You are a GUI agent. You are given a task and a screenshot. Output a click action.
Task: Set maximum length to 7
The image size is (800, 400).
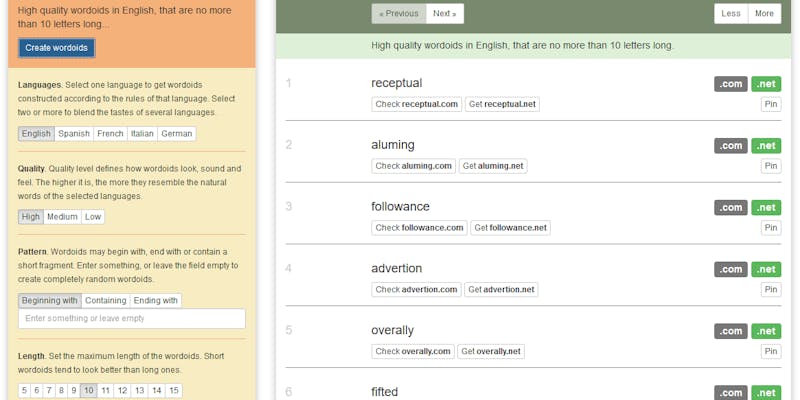[x=49, y=391]
